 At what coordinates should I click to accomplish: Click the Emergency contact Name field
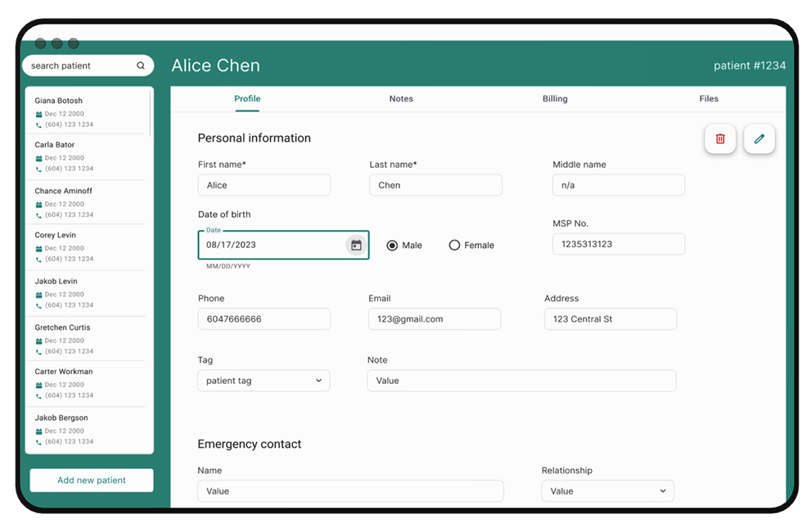tap(350, 491)
